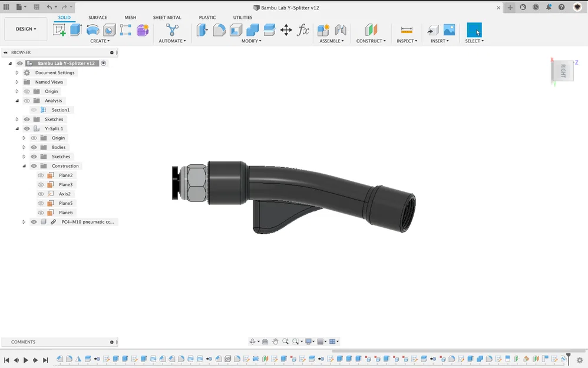Screen dimensions: 588x368
Task: Select the Insert Derive tool
Action: point(432,30)
